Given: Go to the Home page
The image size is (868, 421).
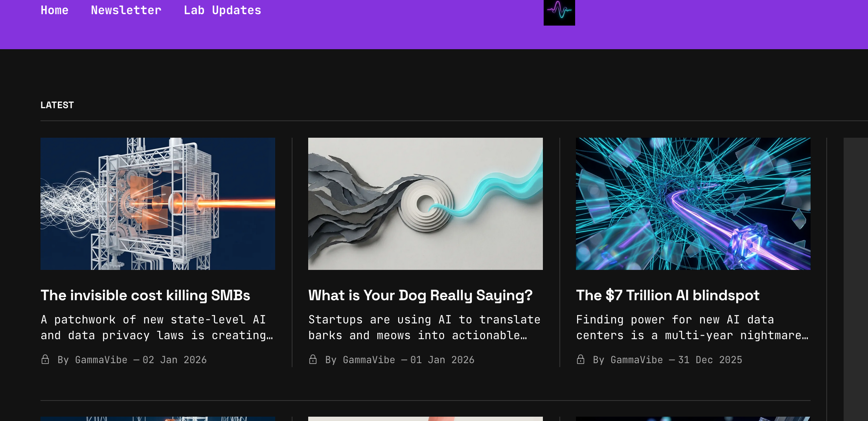Looking at the screenshot, I should pos(54,10).
